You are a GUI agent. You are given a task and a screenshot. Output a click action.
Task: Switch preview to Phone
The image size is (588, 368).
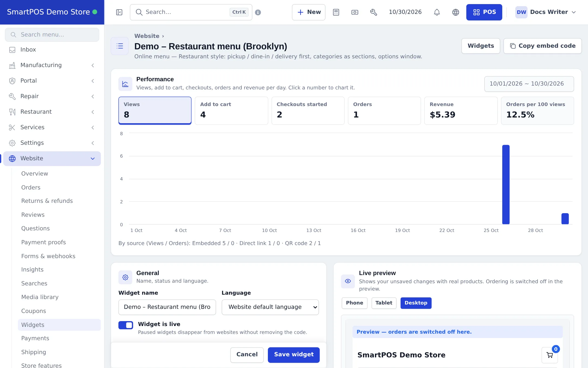click(354, 303)
